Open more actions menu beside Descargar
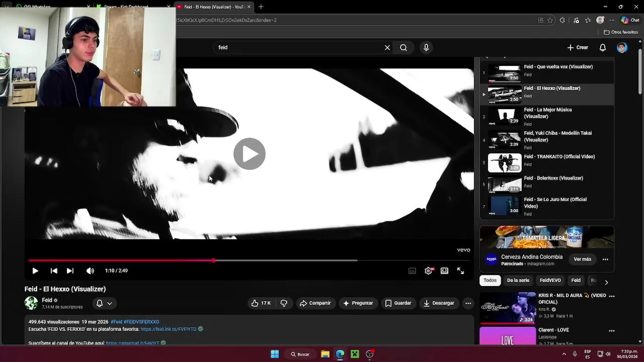The width and height of the screenshot is (644, 362). (x=468, y=303)
